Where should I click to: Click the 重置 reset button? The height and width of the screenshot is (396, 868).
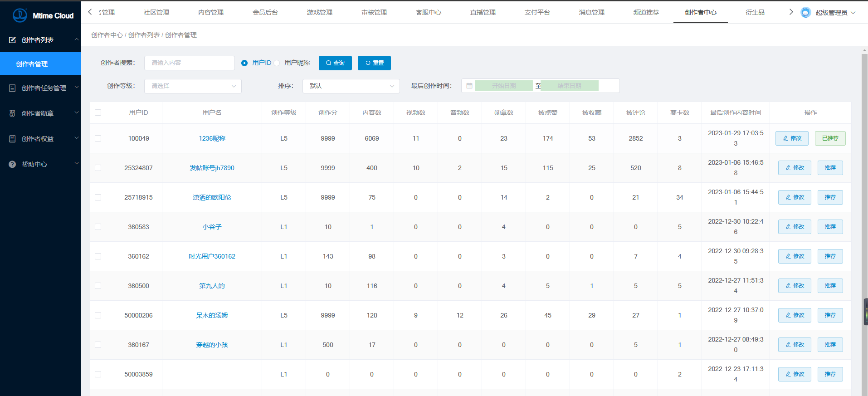point(374,63)
